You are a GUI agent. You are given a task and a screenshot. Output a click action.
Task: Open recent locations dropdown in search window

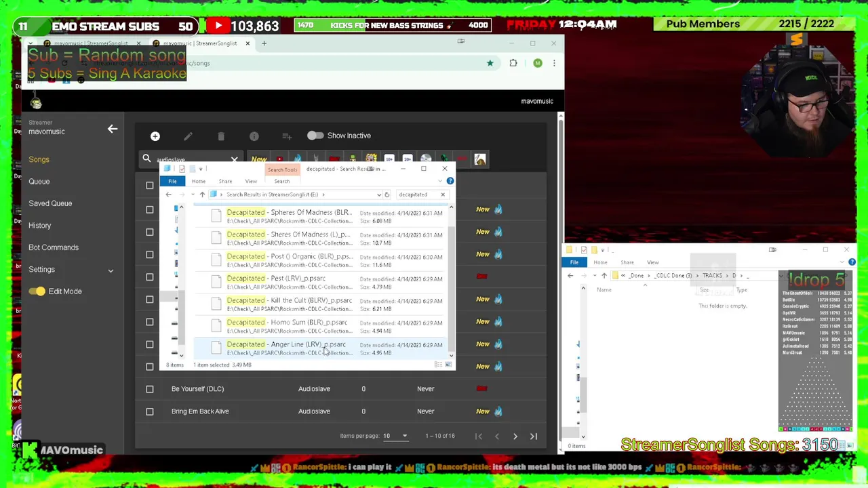point(193,195)
